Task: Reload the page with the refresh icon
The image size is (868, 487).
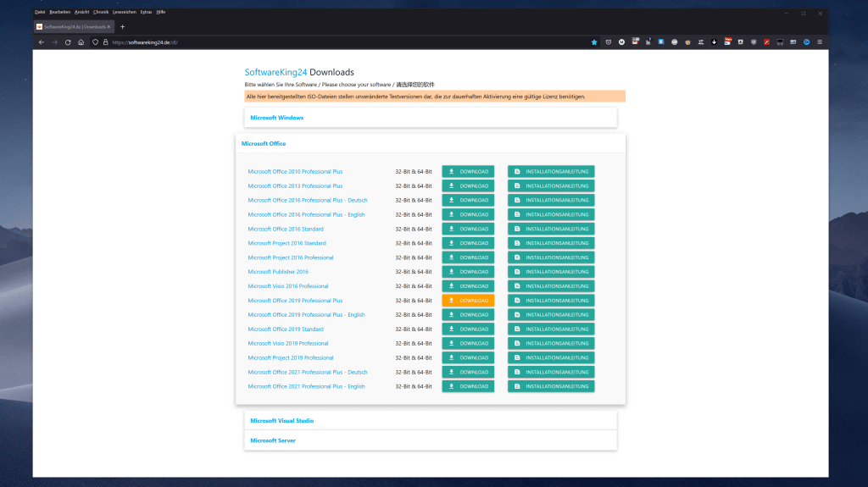Action: [x=68, y=42]
